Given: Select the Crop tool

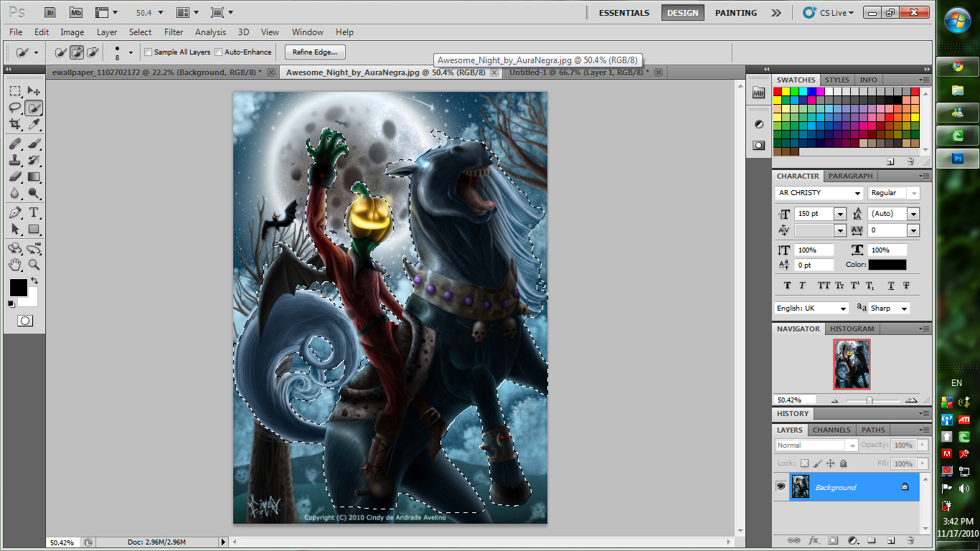Looking at the screenshot, I should point(15,125).
